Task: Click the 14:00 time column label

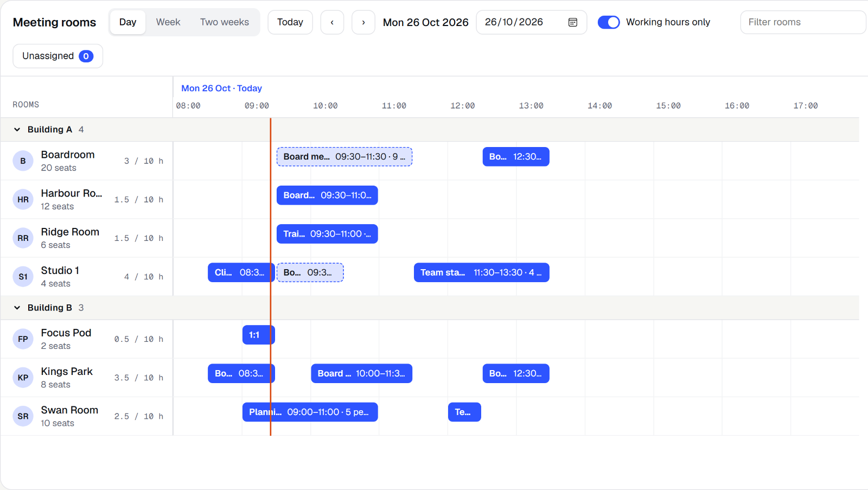Action: tap(599, 106)
